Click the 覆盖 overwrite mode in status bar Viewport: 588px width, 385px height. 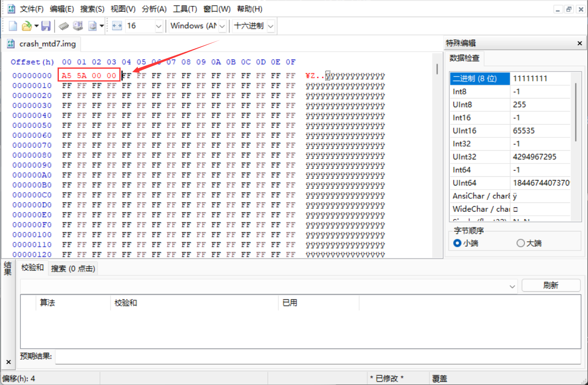[439, 378]
